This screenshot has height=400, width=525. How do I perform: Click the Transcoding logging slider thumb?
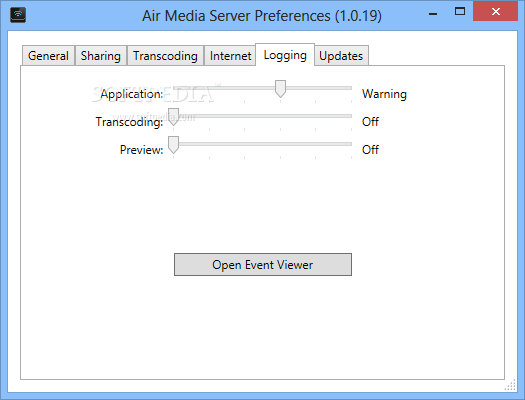173,117
